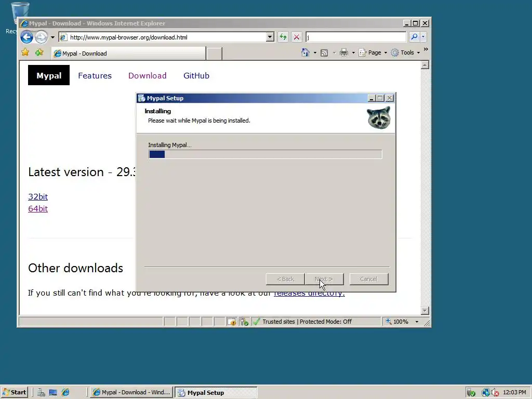Open the Download page link
Screen dimensions: 532x399
click(147, 76)
